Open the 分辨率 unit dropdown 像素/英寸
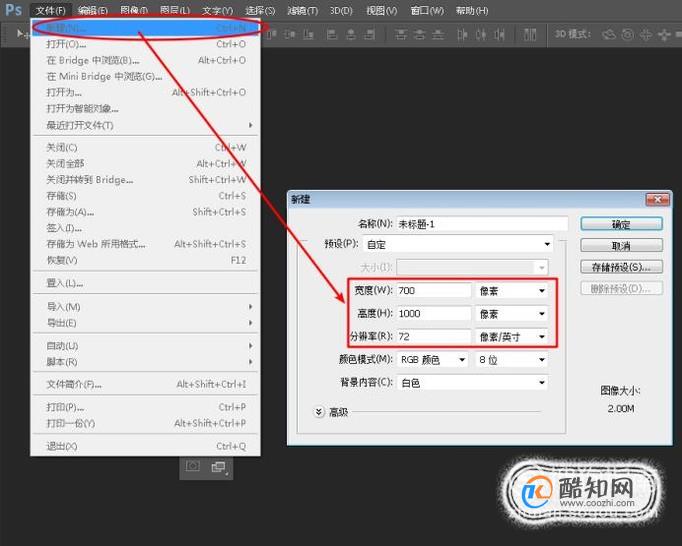The height and width of the screenshot is (546, 682). point(512,336)
